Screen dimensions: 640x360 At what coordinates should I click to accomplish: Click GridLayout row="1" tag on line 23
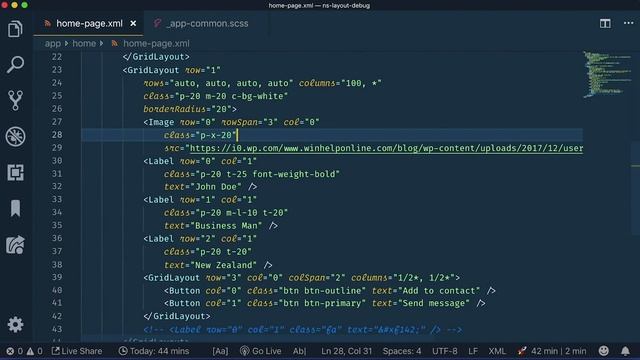point(171,70)
